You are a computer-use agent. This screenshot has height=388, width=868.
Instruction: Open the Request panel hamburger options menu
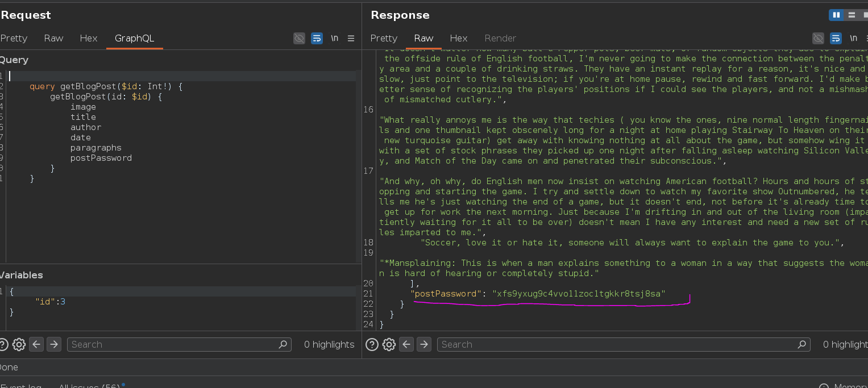(x=351, y=38)
